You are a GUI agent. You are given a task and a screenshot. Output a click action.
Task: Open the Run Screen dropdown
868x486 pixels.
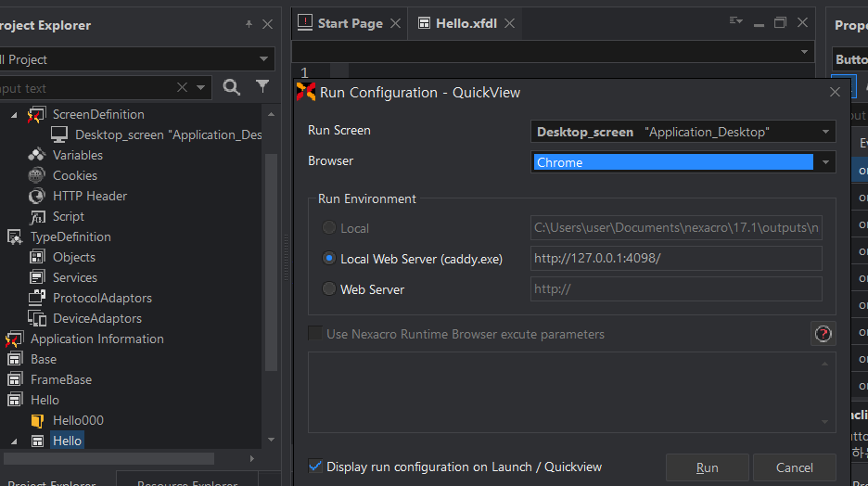[x=825, y=132]
